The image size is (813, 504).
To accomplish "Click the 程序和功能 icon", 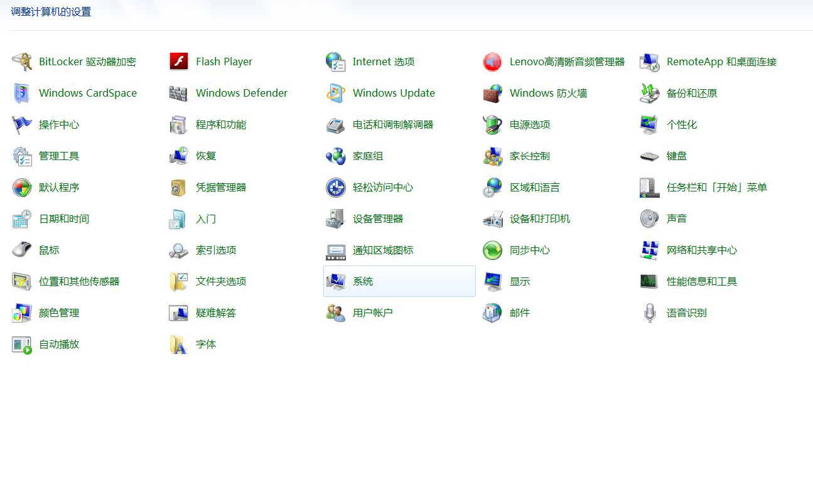I will 179,124.
